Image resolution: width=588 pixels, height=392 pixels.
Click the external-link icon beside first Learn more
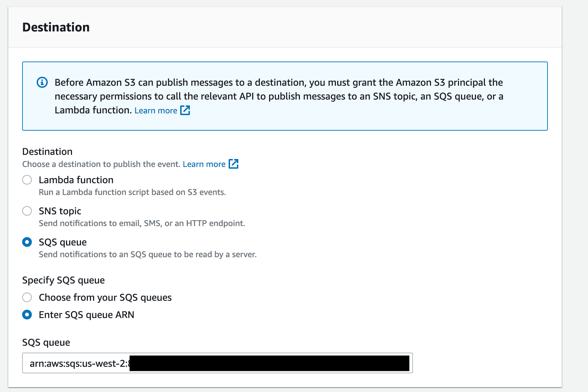185,110
